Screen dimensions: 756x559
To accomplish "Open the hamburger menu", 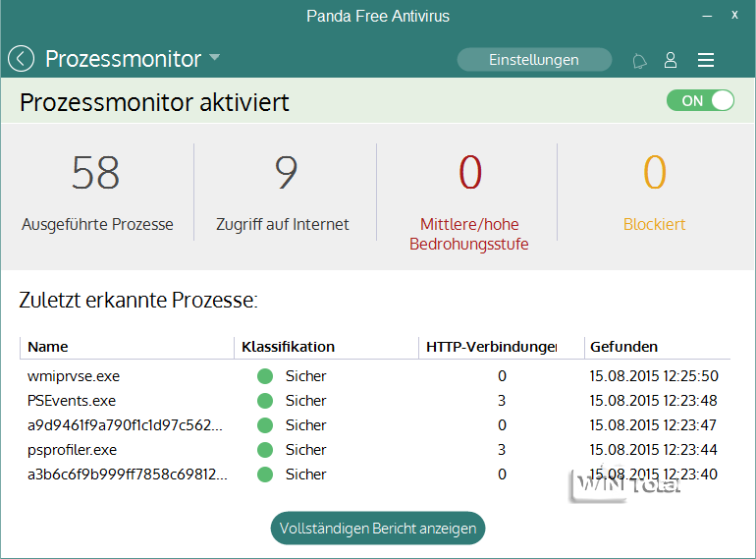I will [x=705, y=60].
